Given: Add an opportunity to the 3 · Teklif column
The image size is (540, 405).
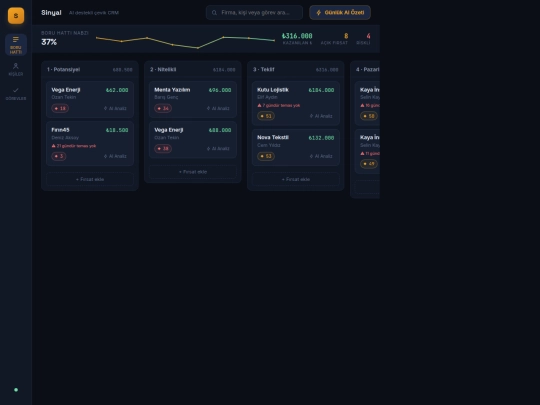Looking at the screenshot, I should point(296,179).
